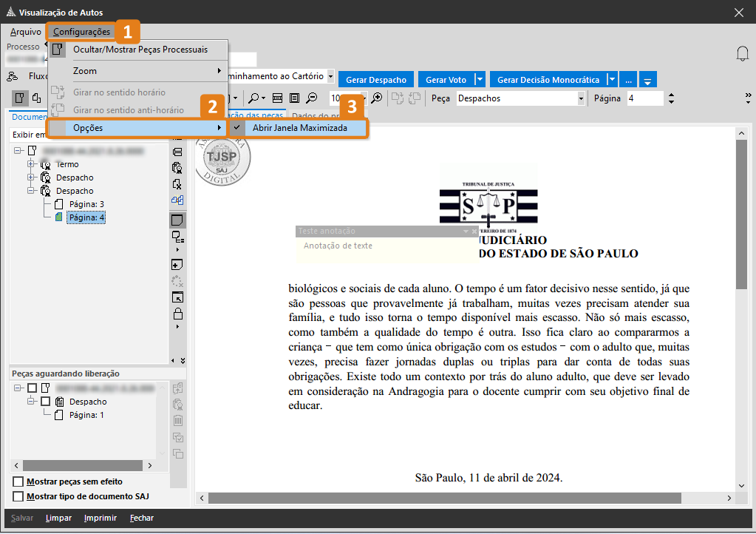This screenshot has width=756, height=534.
Task: Click the magnifier search tool icon
Action: tap(253, 98)
